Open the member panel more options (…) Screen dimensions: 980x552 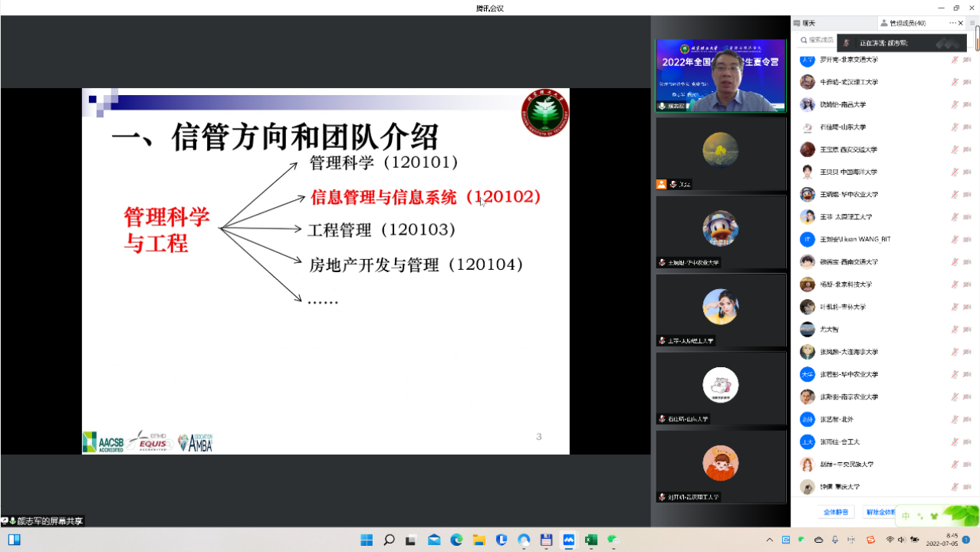[952, 23]
